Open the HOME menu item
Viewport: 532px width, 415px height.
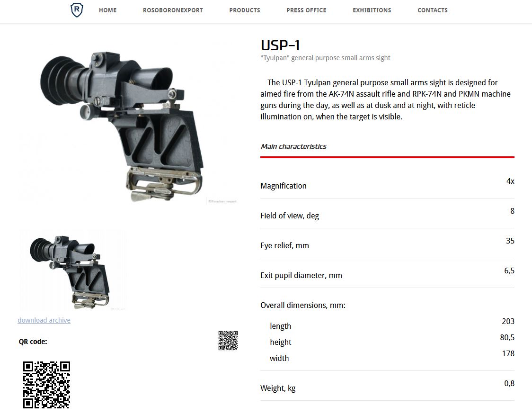pos(107,10)
